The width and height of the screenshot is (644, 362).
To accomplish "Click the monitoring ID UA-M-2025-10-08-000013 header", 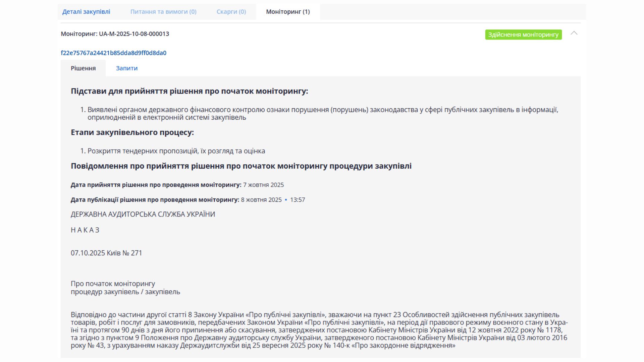I will pyautogui.click(x=115, y=34).
